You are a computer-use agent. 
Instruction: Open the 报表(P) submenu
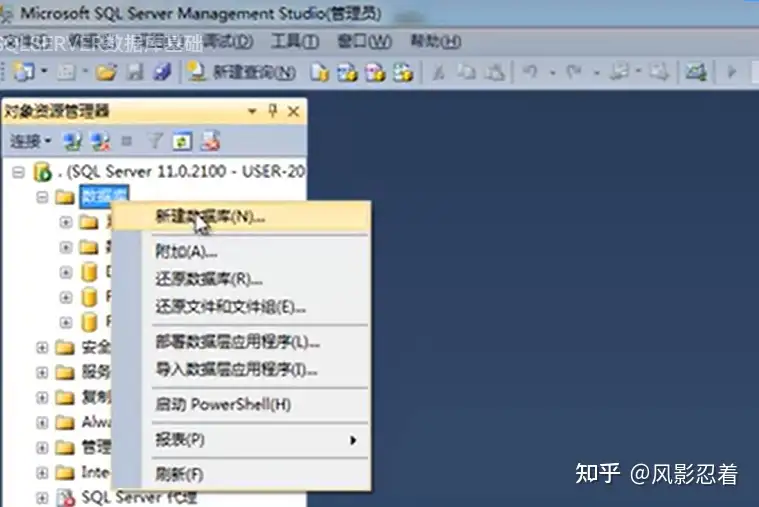242,440
